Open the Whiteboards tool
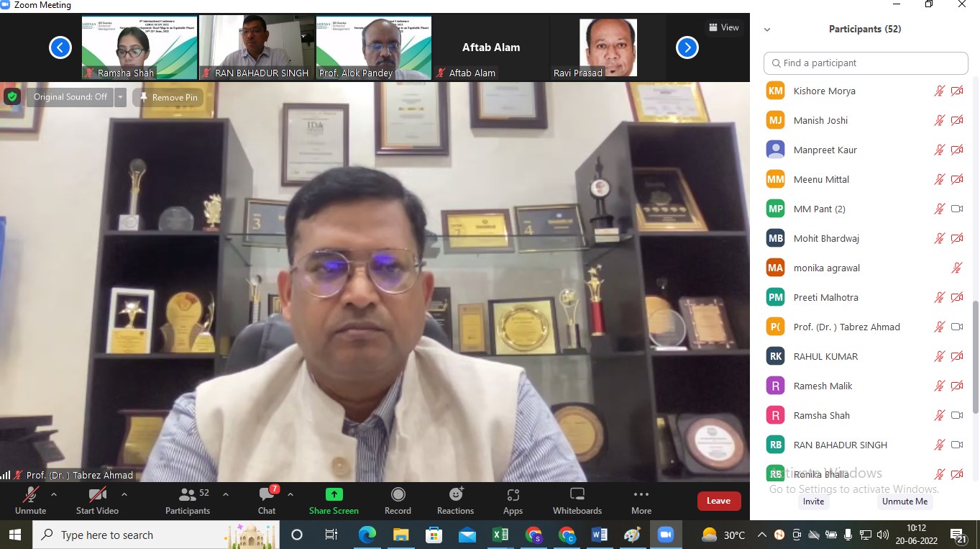The height and width of the screenshot is (549, 980). 577,495
